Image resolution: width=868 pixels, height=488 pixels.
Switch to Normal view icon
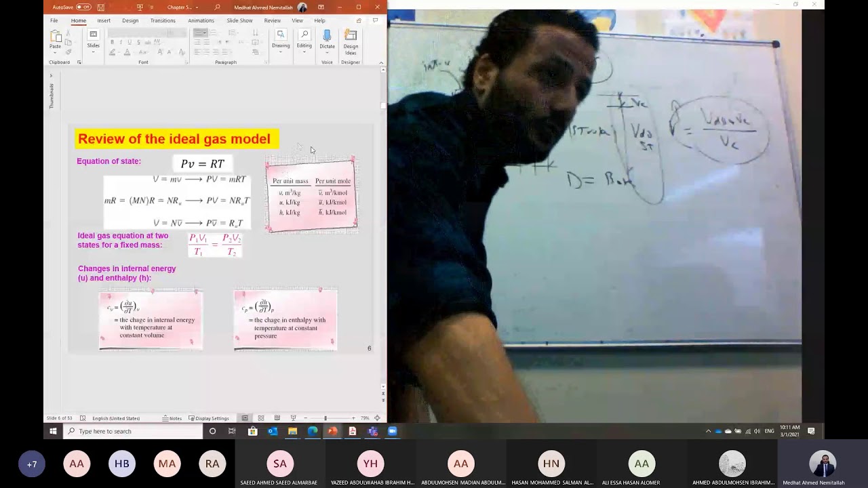click(245, 418)
